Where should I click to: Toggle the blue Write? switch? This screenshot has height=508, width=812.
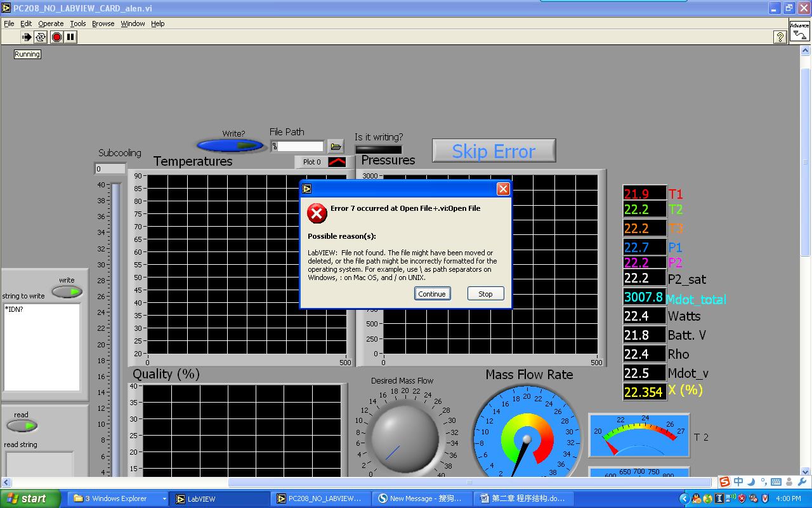(x=230, y=146)
